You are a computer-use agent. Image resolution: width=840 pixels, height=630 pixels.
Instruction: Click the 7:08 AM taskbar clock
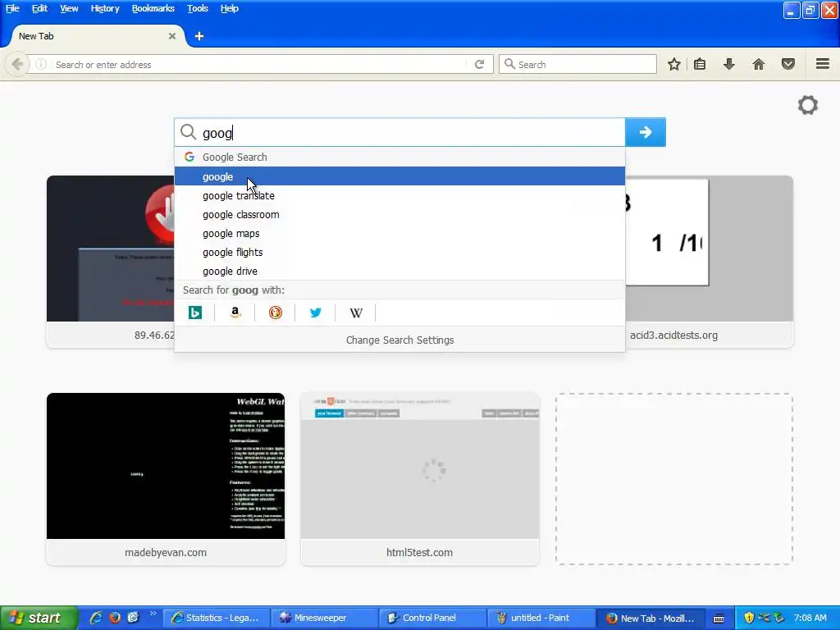coord(810,618)
